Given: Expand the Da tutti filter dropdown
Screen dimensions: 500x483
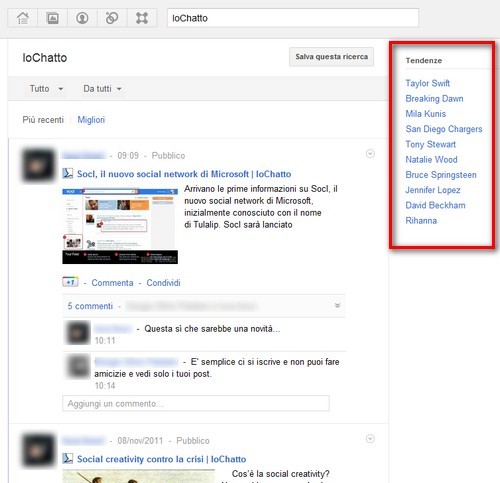Looking at the screenshot, I should coord(102,89).
